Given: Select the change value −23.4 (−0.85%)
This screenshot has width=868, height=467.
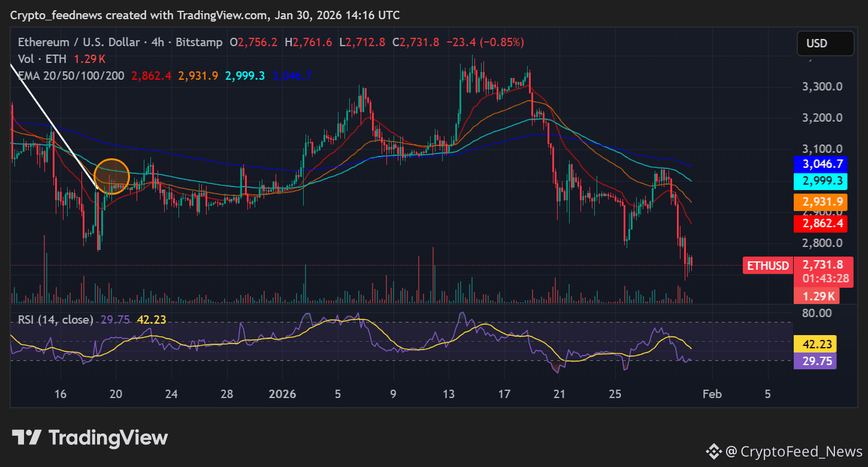Looking at the screenshot, I should coord(485,43).
